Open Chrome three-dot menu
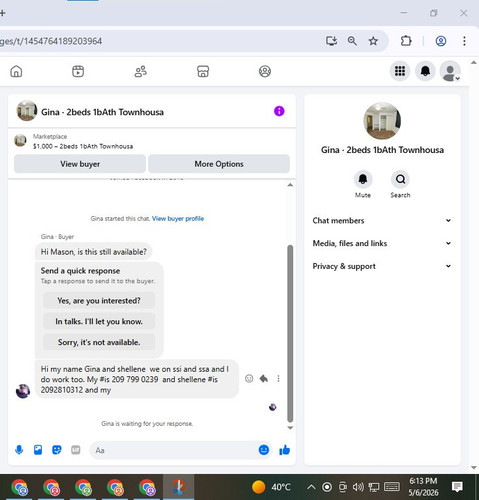The height and width of the screenshot is (500, 479). (x=464, y=41)
